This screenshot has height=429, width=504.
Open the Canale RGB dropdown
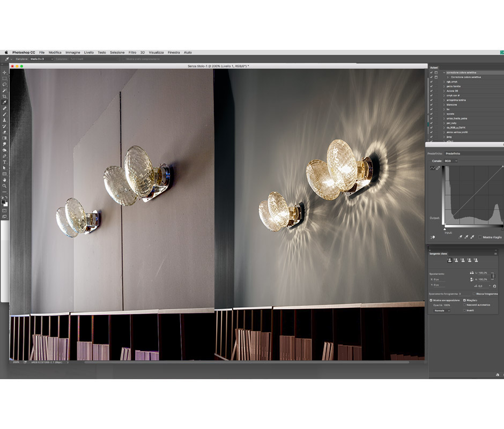tap(451, 161)
